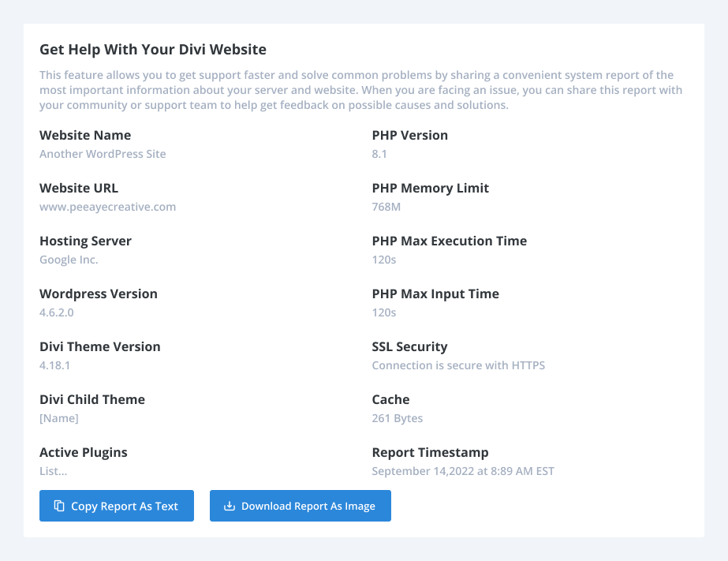
Task: Click the PHP Version 8.1 value
Action: tap(379, 154)
